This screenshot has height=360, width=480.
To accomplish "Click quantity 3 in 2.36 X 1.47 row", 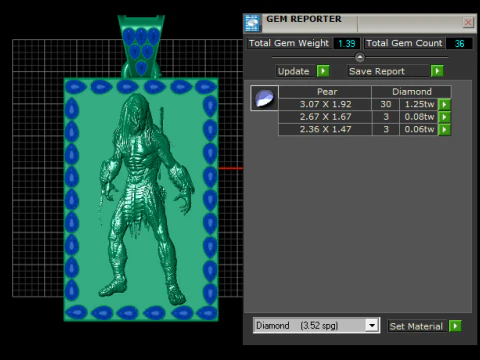I will tap(386, 129).
